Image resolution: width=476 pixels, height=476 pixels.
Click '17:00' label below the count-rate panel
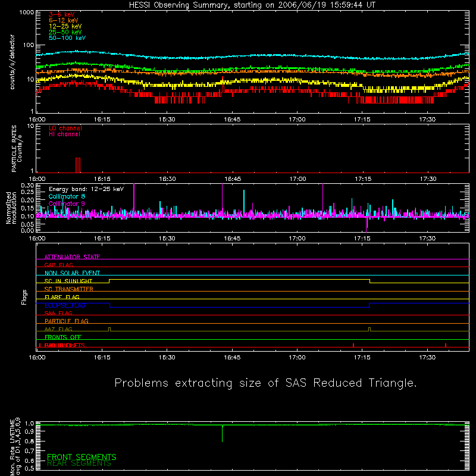(x=297, y=120)
